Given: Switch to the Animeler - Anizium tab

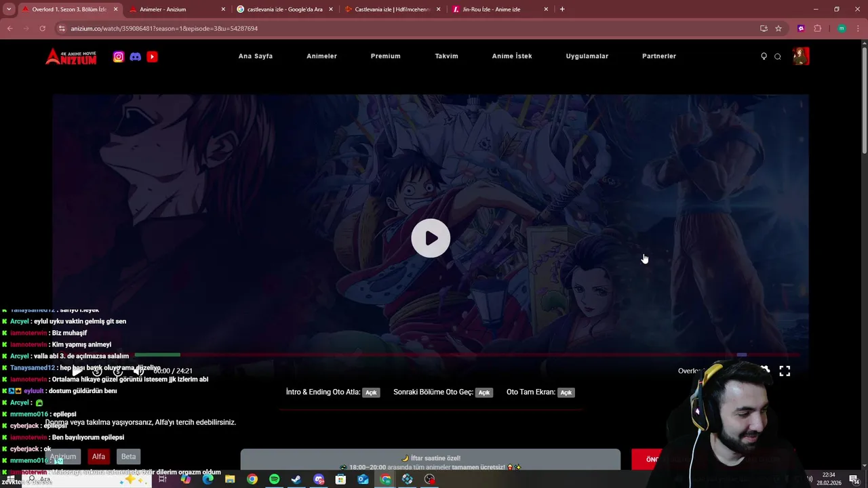Looking at the screenshot, I should 178,9.
